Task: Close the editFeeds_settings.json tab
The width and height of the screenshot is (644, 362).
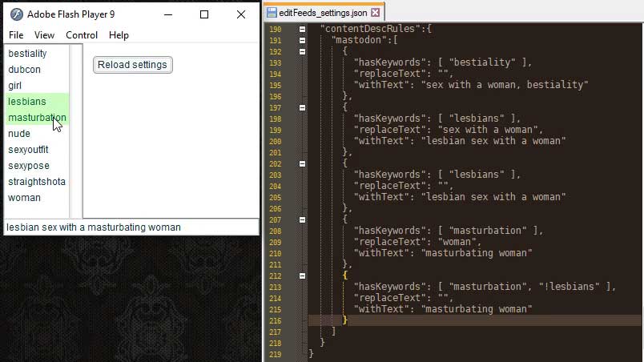Action: 376,13
